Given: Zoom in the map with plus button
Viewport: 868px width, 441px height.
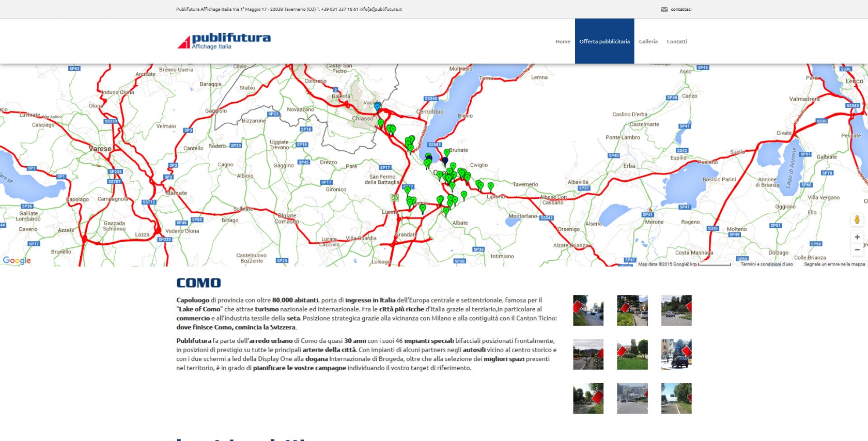Looking at the screenshot, I should click(x=857, y=237).
